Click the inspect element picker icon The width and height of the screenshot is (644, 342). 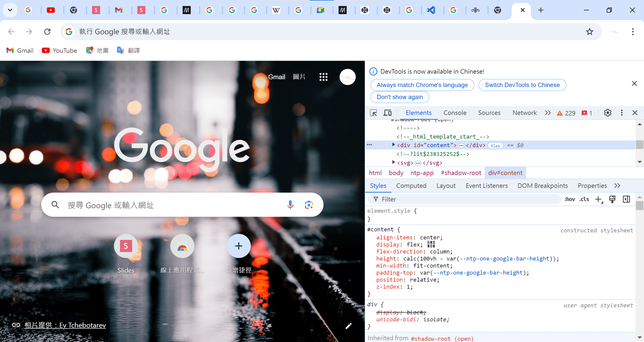coord(373,113)
